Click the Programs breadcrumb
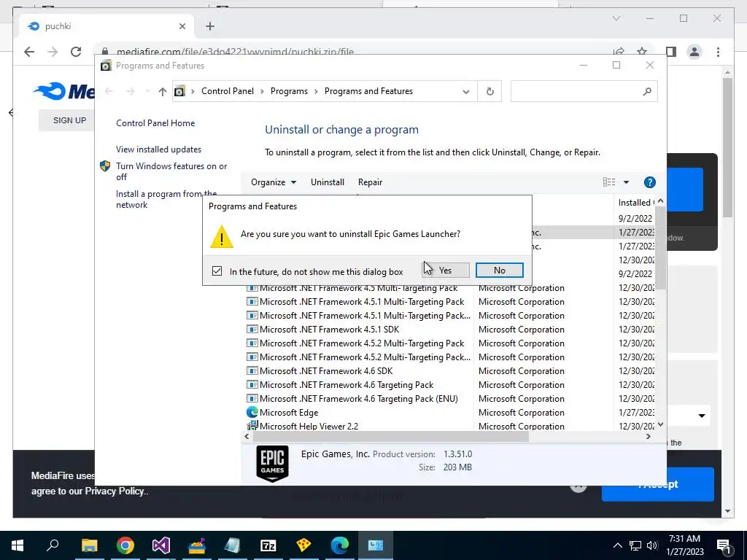The image size is (747, 560). [x=289, y=91]
